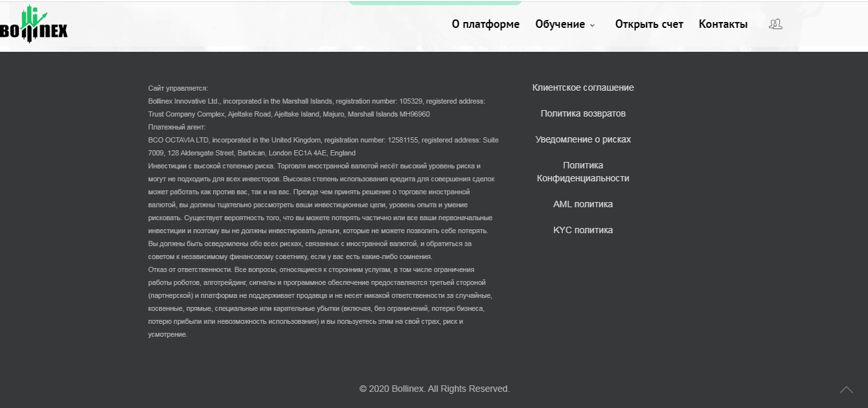
Task: Click the Bollinex Innovative Ltd. registration line
Action: 316,101
